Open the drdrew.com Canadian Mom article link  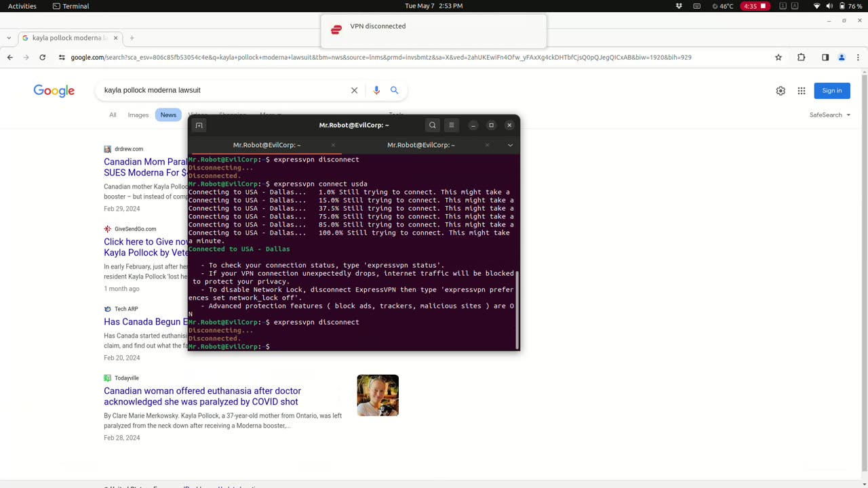point(146,167)
